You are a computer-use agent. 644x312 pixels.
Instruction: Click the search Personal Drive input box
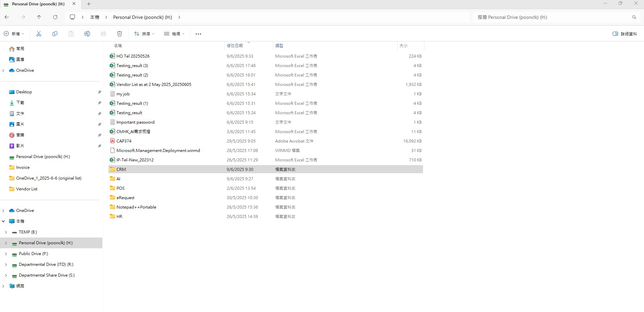coord(552,17)
